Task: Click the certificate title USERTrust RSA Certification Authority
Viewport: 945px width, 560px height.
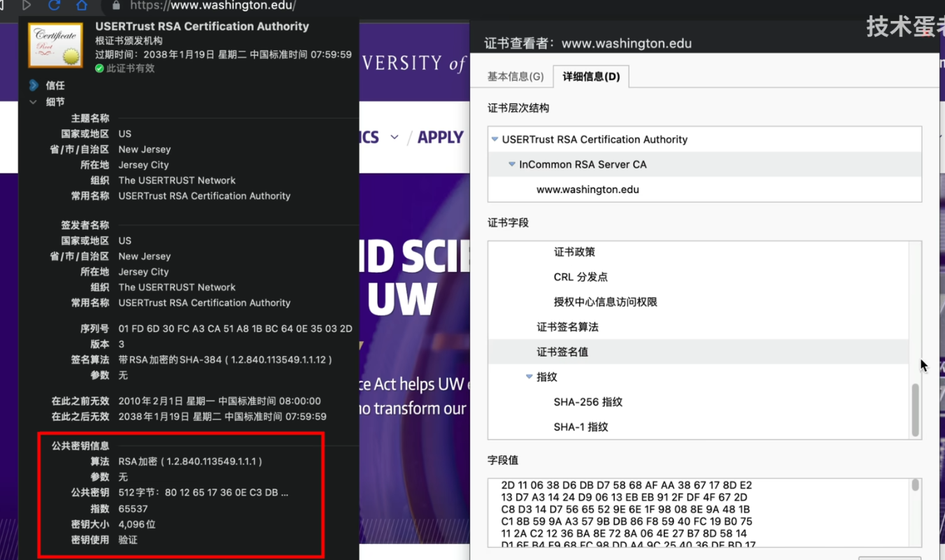Action: 202,27
